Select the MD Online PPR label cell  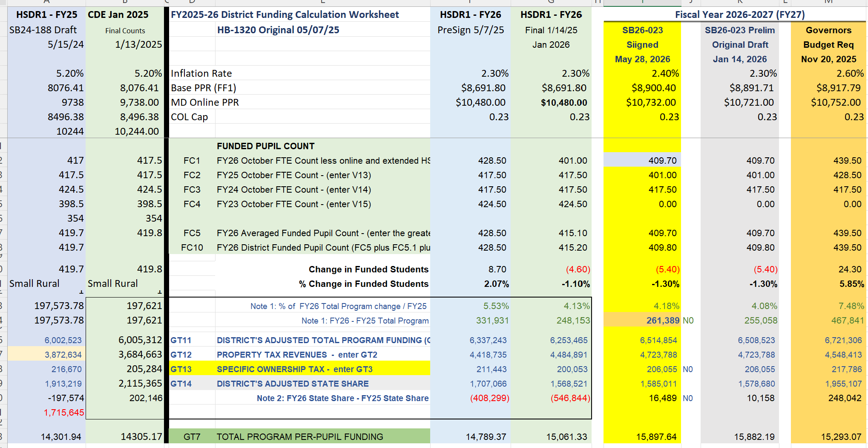point(205,102)
